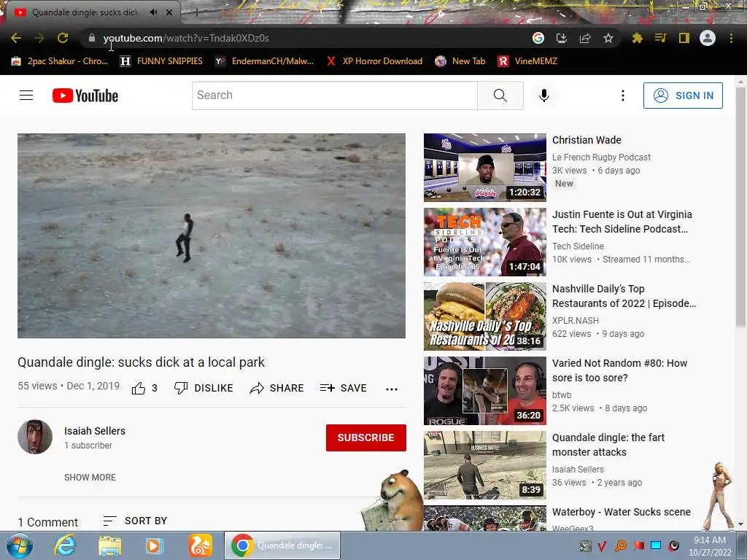
Task: Open Justin Fuente Tech Sideline video title
Action: (x=622, y=222)
